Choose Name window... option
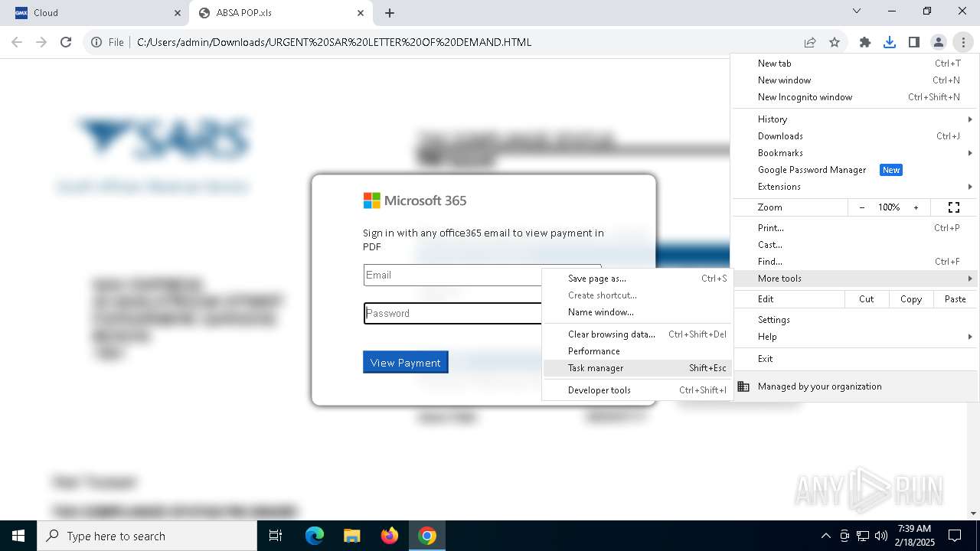This screenshot has width=980, height=551. click(x=637, y=312)
